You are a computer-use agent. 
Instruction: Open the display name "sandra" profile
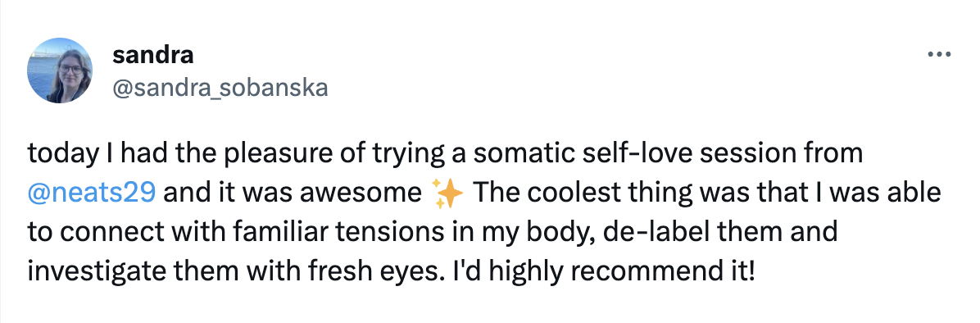152,56
